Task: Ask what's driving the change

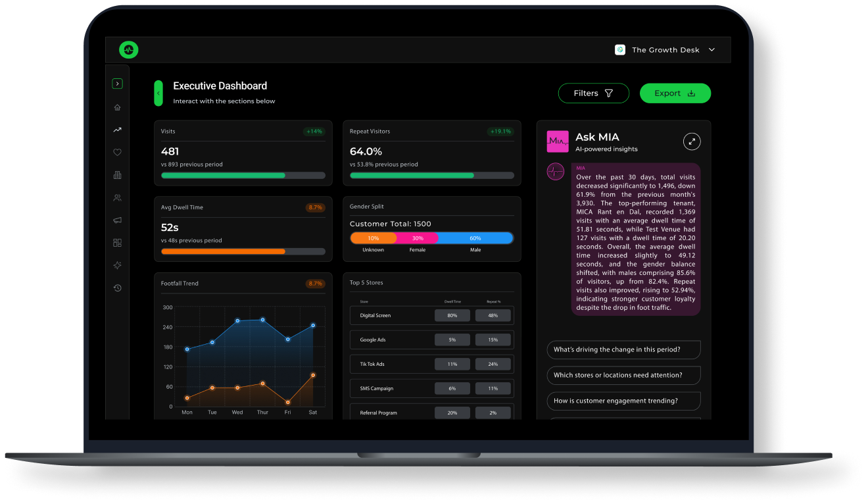Action: pyautogui.click(x=623, y=349)
